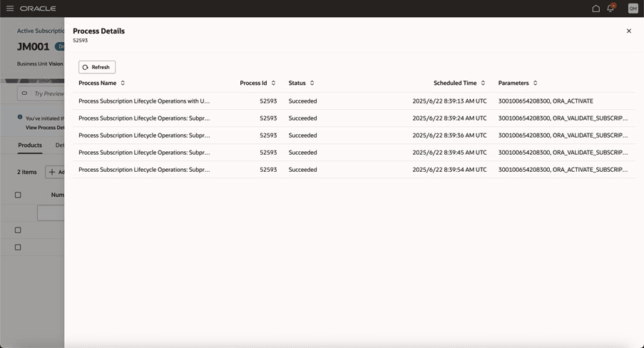The image size is (644, 348).
Task: Select the row scheduled at 8:39:45 AM
Action: [354, 153]
